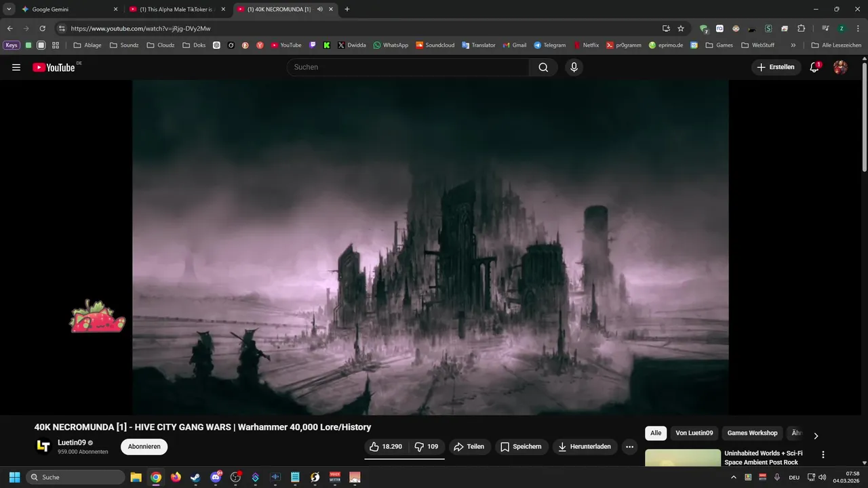Open Alle Lesezeichen folder
Viewport: 868px width, 488px height.
pyautogui.click(x=837, y=45)
